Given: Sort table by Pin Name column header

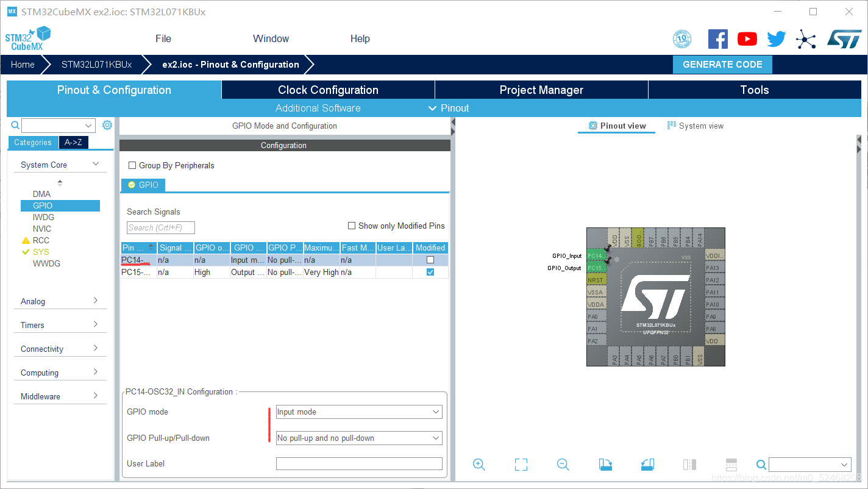Looking at the screenshot, I should [138, 248].
